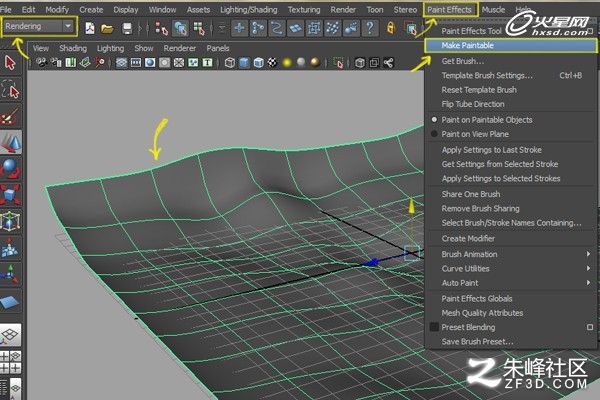Image resolution: width=600 pixels, height=400 pixels.
Task: Open the Rendering menu set dropdown
Action: [x=39, y=26]
